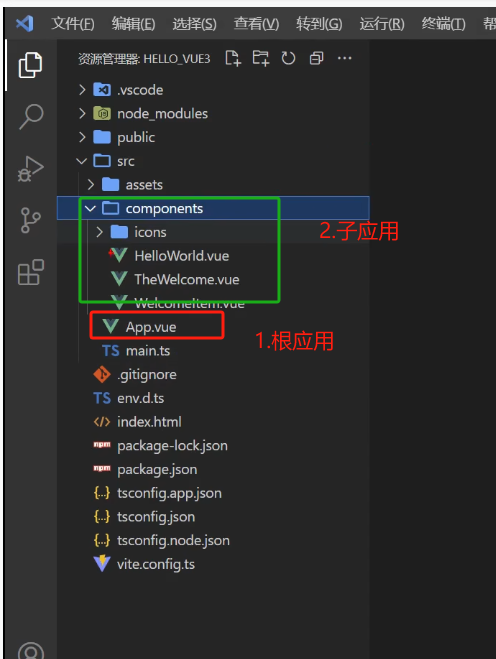The width and height of the screenshot is (496, 659).
Task: Expand the icons folder chevron
Action: [x=99, y=232]
